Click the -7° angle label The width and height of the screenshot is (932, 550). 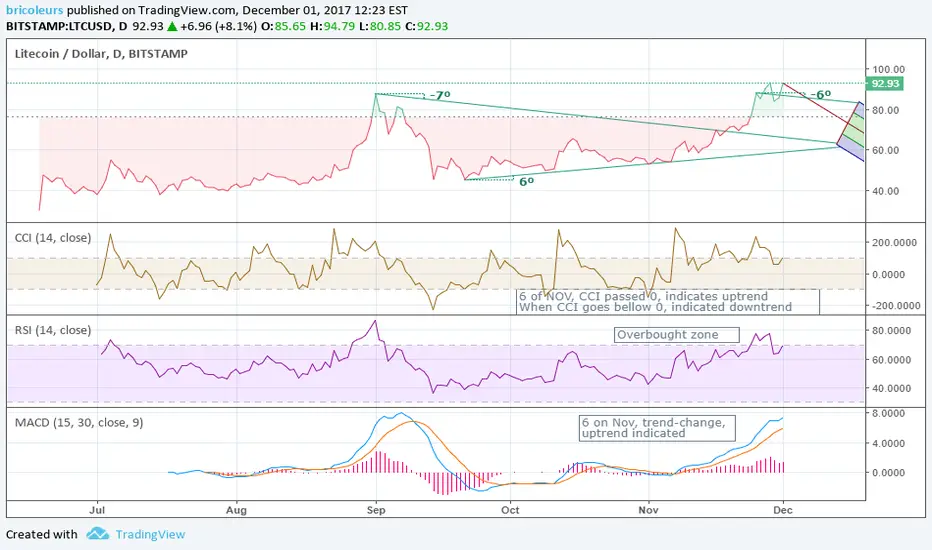tap(440, 95)
